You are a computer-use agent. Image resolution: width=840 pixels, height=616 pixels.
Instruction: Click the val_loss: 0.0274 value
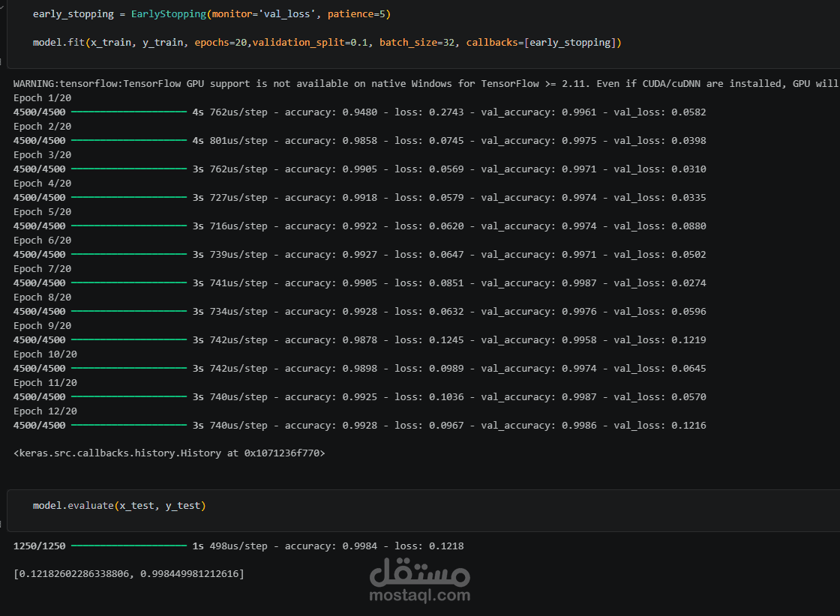tap(660, 283)
